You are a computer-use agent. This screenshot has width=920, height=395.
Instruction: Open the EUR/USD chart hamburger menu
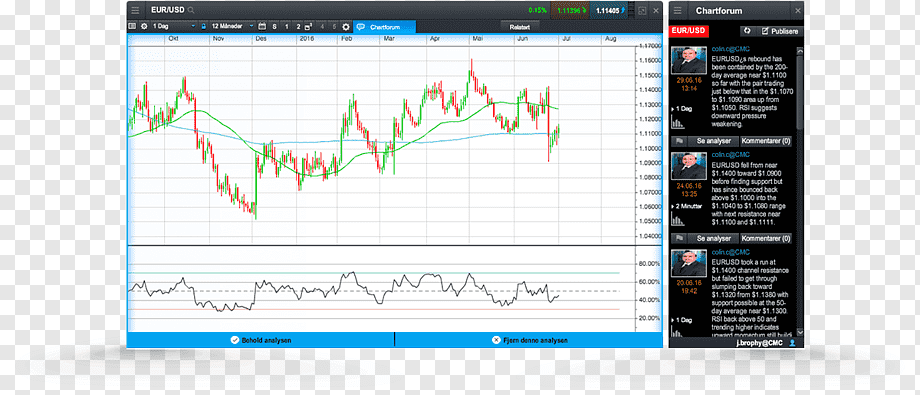(136, 11)
